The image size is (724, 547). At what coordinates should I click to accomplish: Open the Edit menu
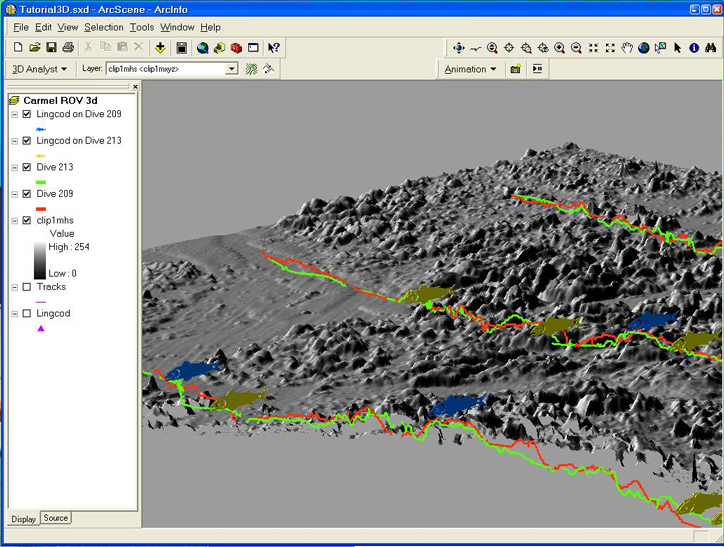(x=43, y=27)
